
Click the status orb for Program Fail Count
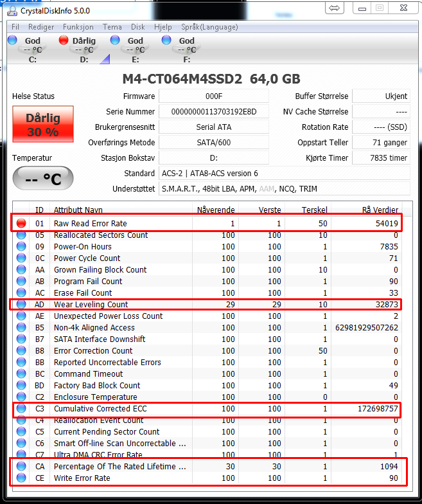[x=21, y=281]
